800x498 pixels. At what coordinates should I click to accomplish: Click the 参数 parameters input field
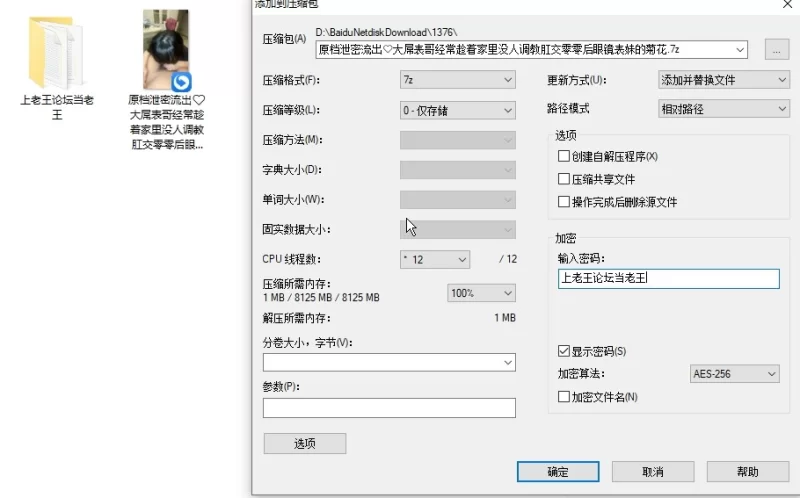[x=389, y=408]
